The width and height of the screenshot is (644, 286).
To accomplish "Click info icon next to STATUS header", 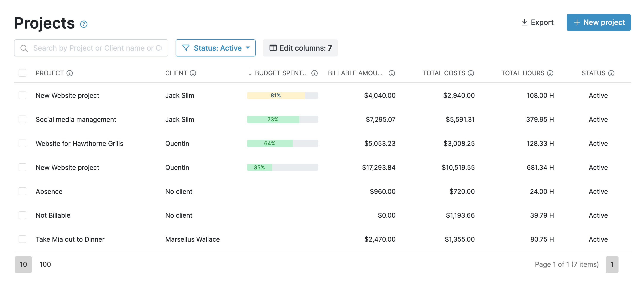I will (x=611, y=73).
